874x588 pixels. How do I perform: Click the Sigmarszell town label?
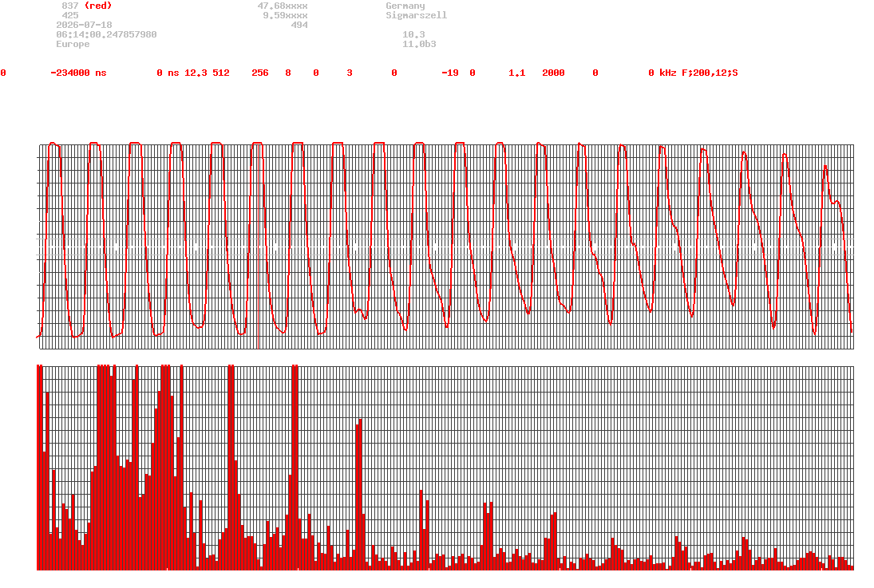point(417,15)
